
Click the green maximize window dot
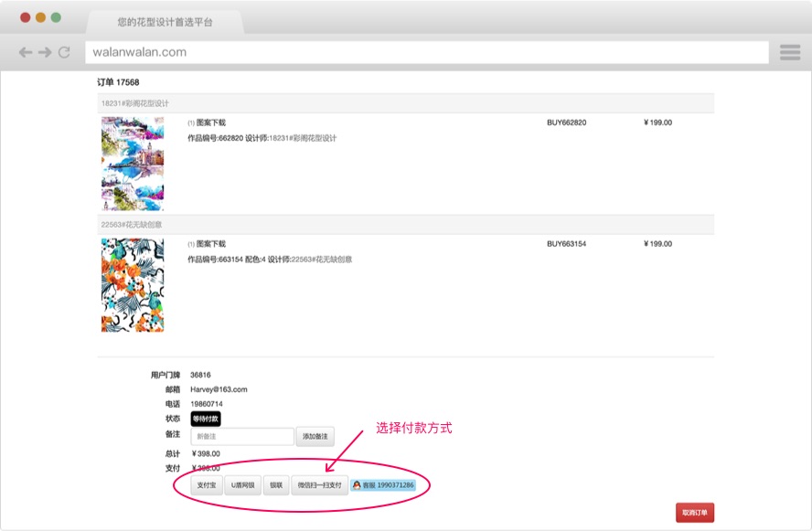tap(56, 17)
